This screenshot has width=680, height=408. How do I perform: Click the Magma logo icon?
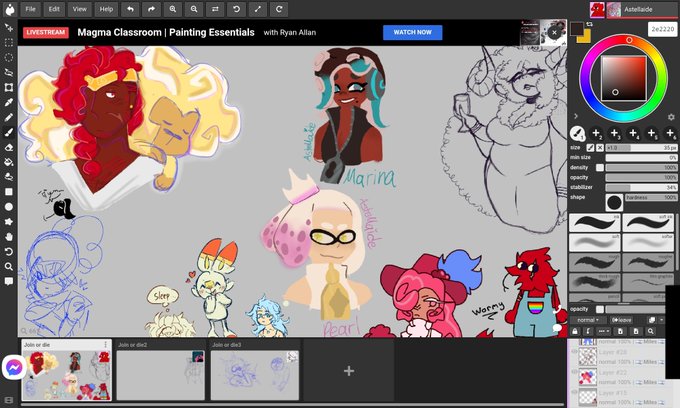[x=9, y=9]
